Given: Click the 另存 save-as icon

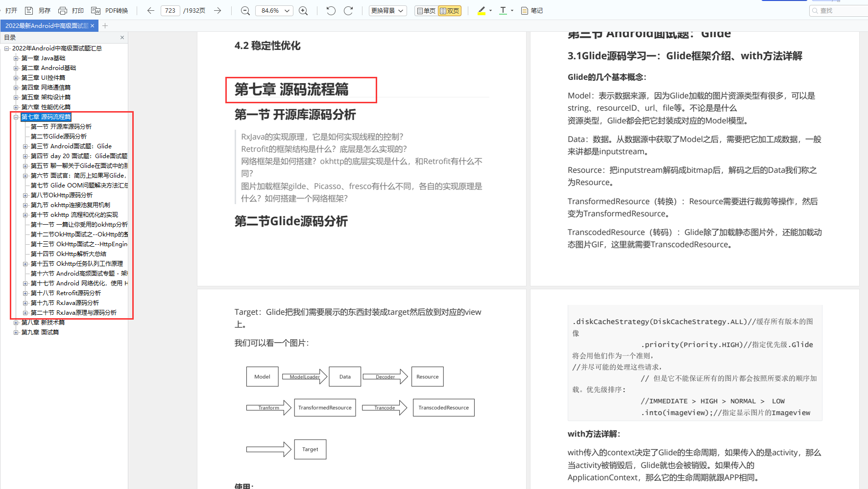Looking at the screenshot, I should click(29, 11).
